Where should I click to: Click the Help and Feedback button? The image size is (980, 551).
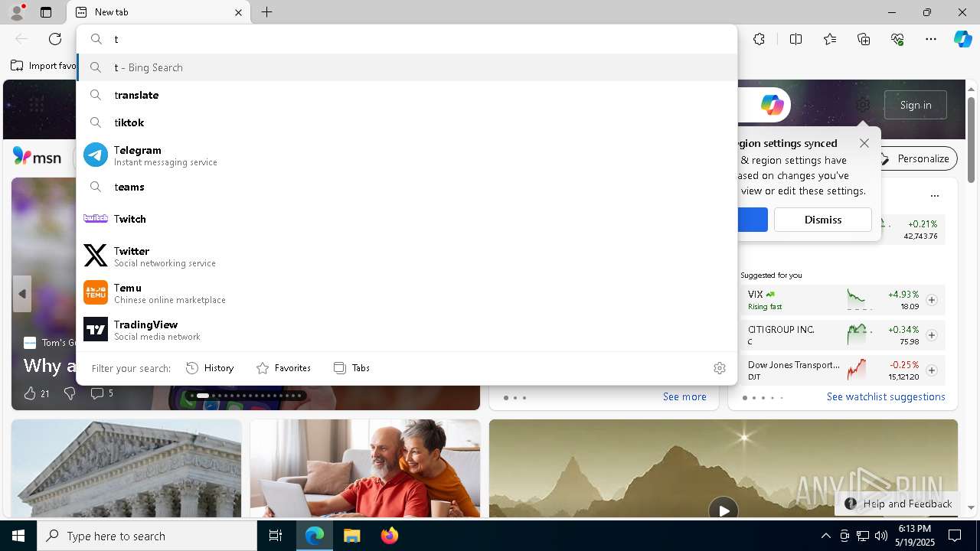897,504
